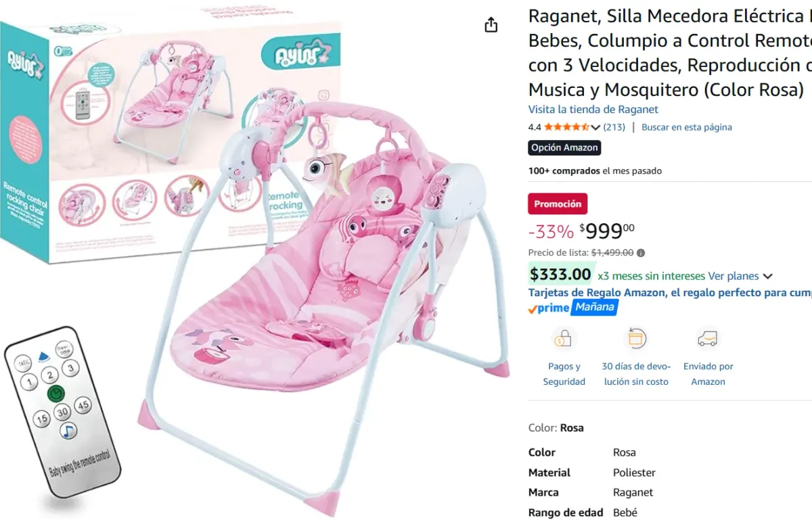The image size is (812, 520).
Task: Open the 213 customer reviews link
Action: pos(613,126)
